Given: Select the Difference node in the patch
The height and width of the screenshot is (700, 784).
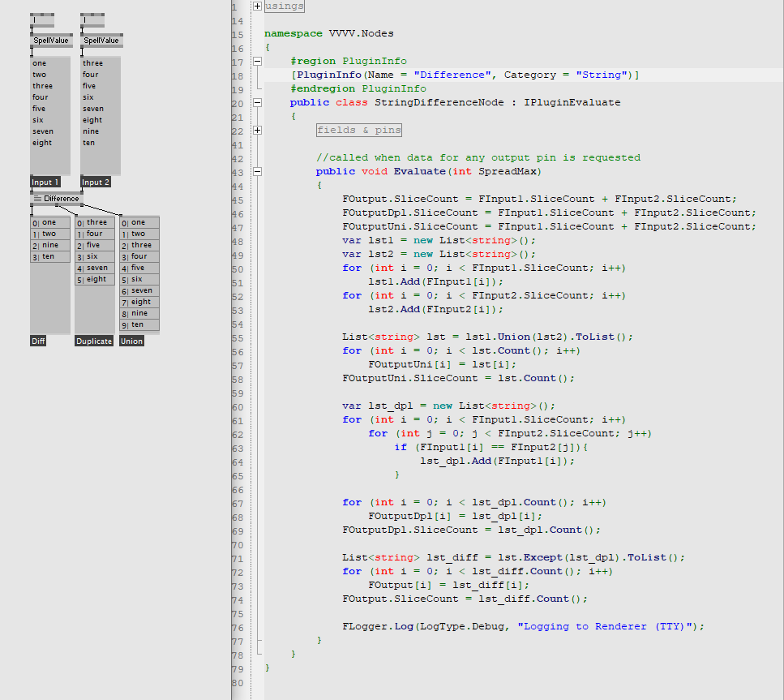Looking at the screenshot, I should (57, 199).
